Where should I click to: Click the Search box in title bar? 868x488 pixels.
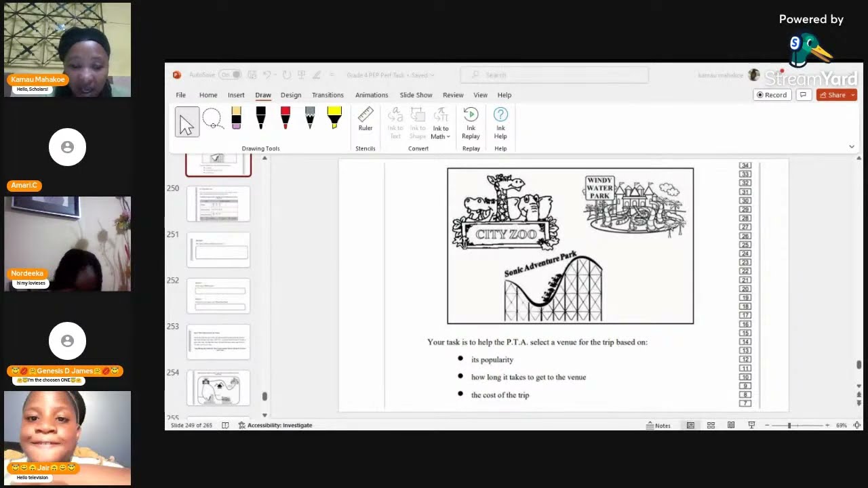554,75
